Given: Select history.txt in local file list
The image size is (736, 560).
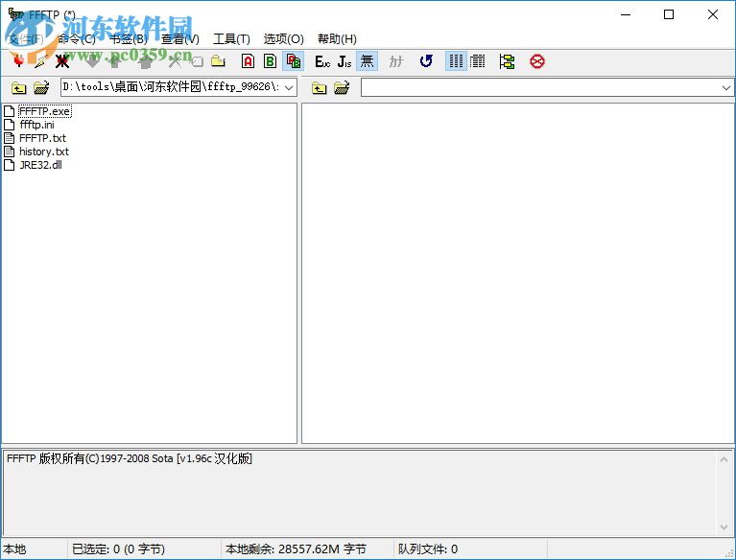Looking at the screenshot, I should coord(43,152).
